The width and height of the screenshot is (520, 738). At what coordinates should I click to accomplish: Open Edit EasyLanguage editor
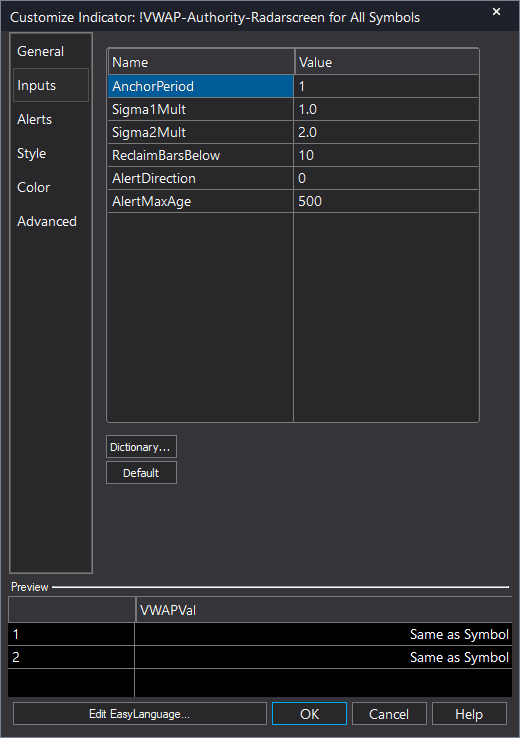(x=140, y=714)
